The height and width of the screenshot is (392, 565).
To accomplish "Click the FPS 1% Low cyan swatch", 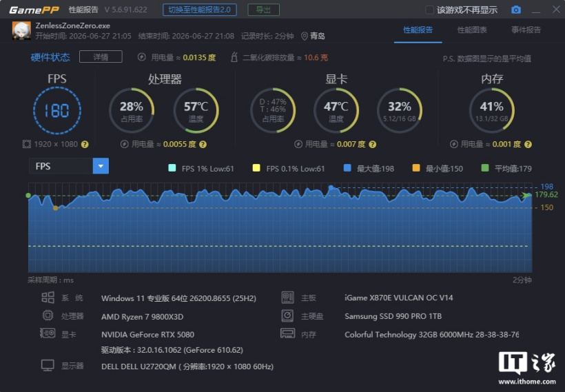I will coord(172,168).
